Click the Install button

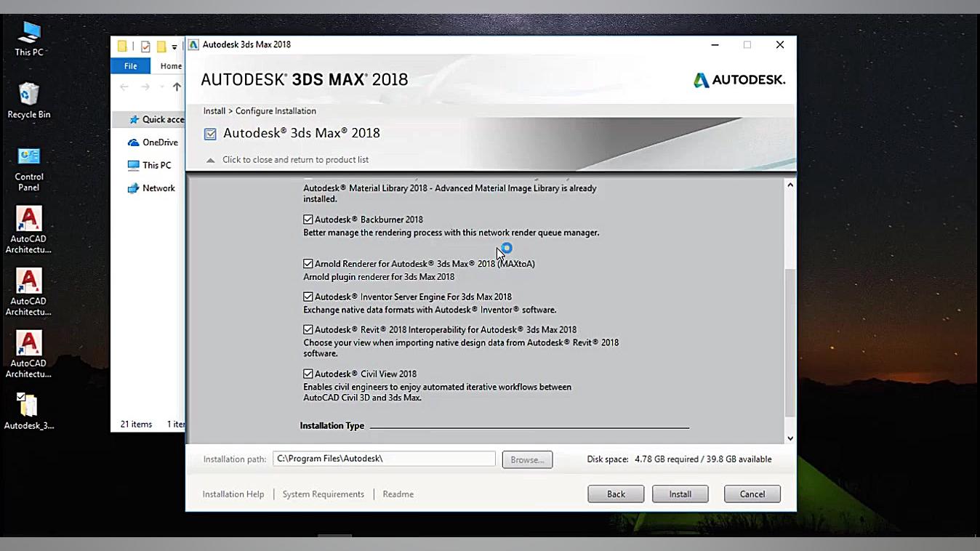click(680, 494)
